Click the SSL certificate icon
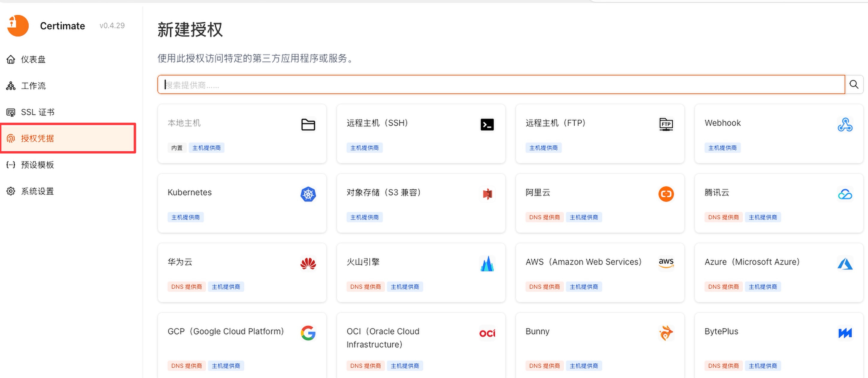The height and width of the screenshot is (378, 868). pyautogui.click(x=11, y=112)
